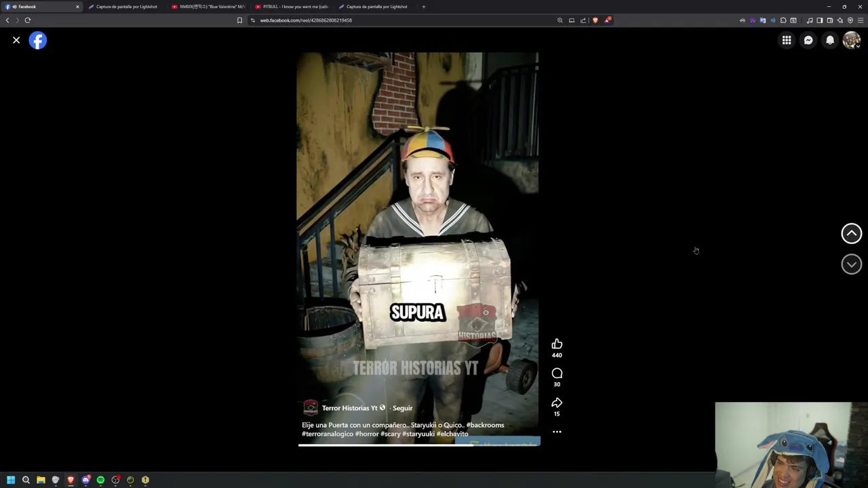Viewport: 868px width, 488px height.
Task: Seek in the reel progress bar
Action: pos(419,445)
